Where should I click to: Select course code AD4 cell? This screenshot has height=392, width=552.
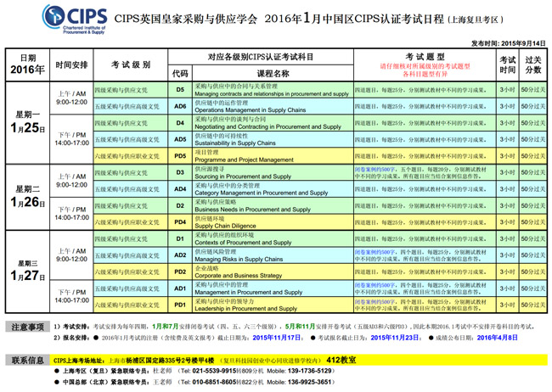pos(180,189)
